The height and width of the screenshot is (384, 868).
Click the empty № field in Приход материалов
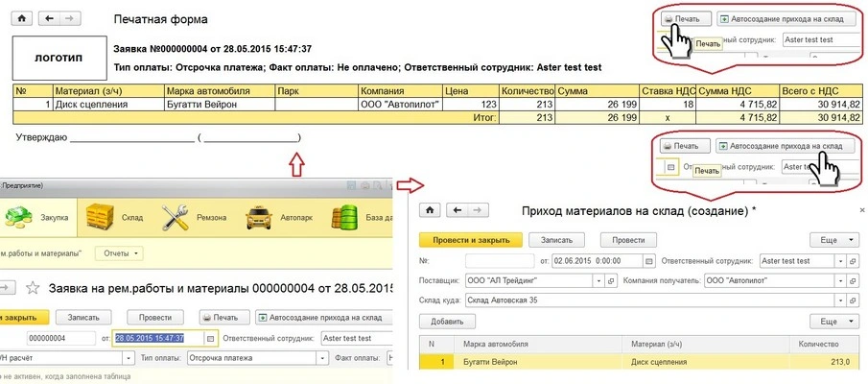click(499, 260)
